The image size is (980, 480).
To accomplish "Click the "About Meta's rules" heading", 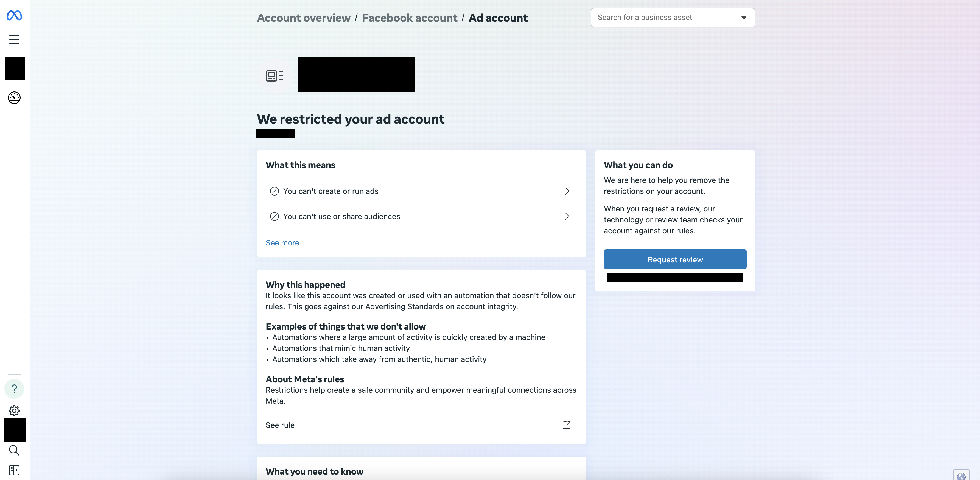I will pos(305,379).
